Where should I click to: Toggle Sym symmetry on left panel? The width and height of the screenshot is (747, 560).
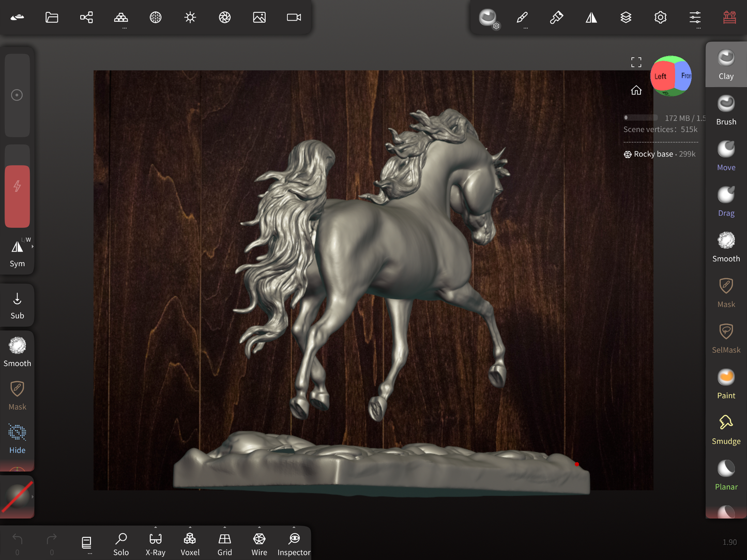pos(17,253)
